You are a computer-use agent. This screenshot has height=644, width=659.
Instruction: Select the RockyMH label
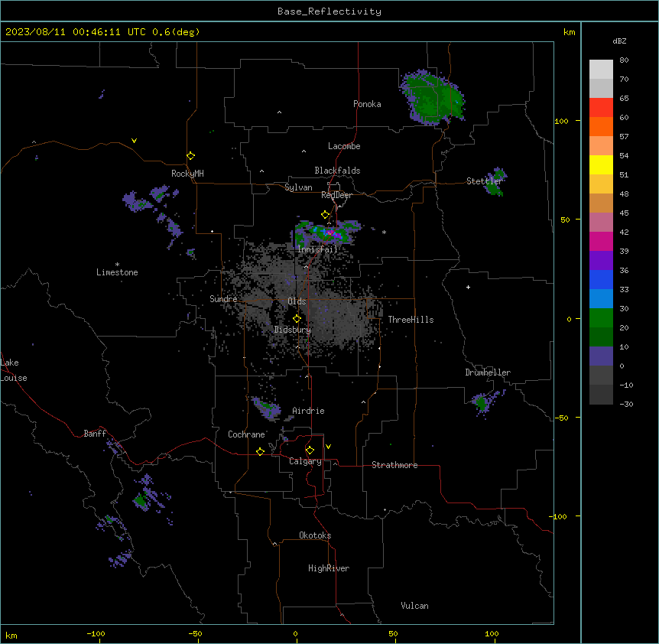[x=187, y=174]
